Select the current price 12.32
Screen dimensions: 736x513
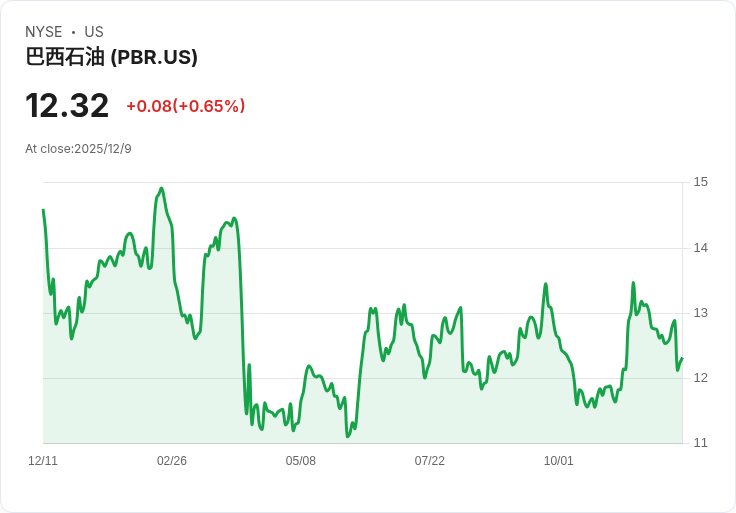click(x=67, y=106)
